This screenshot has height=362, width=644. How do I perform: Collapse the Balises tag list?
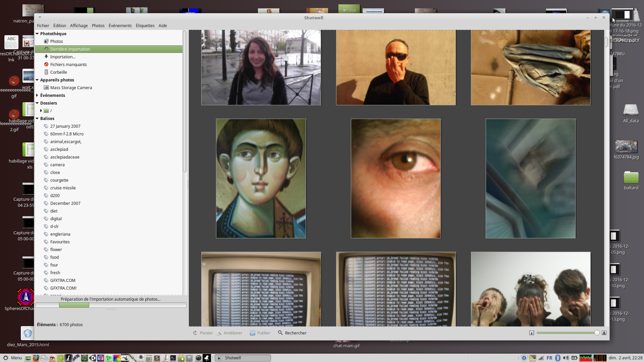tap(37, 118)
